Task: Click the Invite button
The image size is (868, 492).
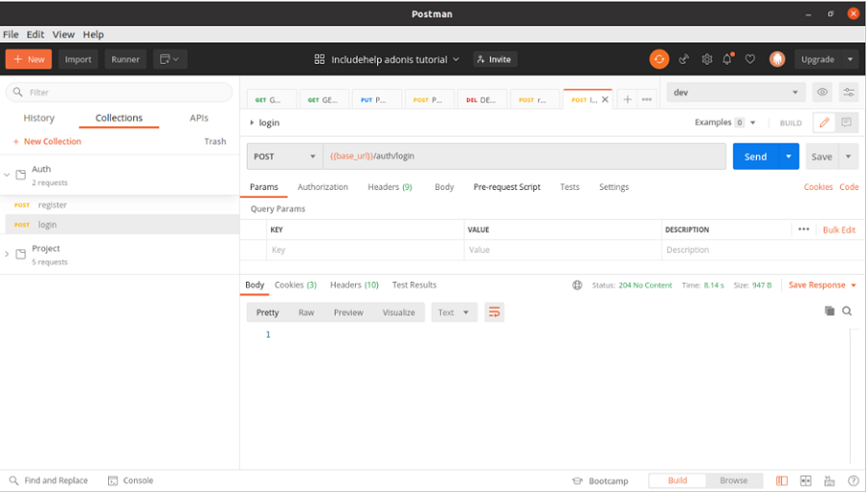Action: tap(495, 59)
